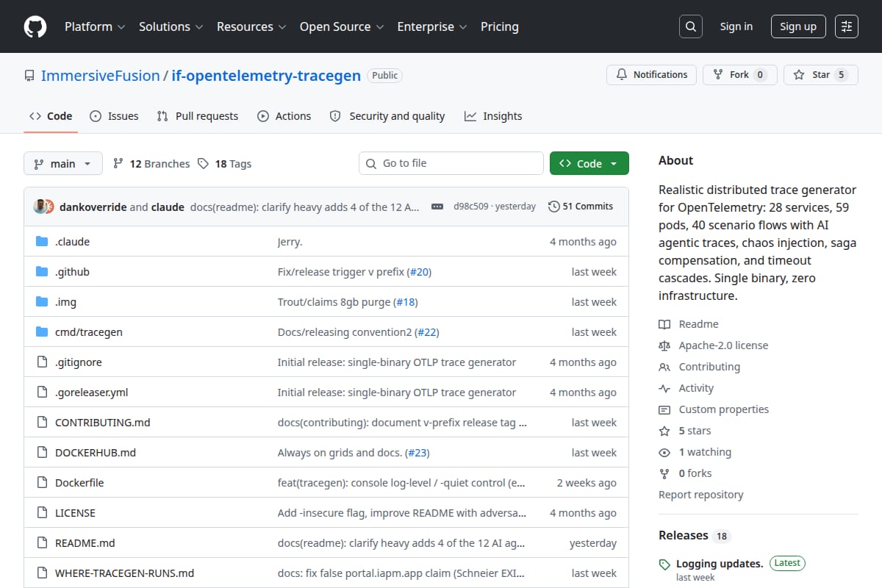Screen dimensions: 882x588
Task: Expand the Enterprise menu
Action: [431, 26]
